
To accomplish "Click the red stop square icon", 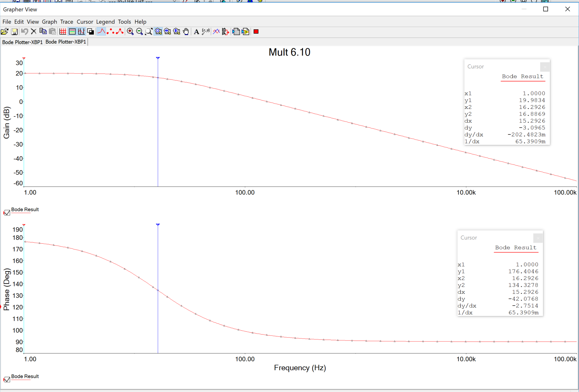I will click(256, 32).
